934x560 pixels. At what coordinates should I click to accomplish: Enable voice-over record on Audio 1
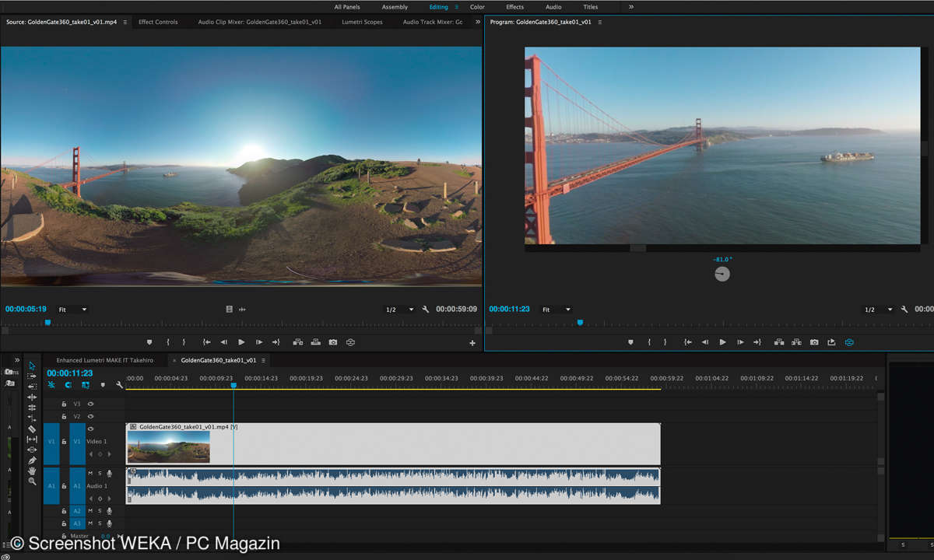(109, 473)
